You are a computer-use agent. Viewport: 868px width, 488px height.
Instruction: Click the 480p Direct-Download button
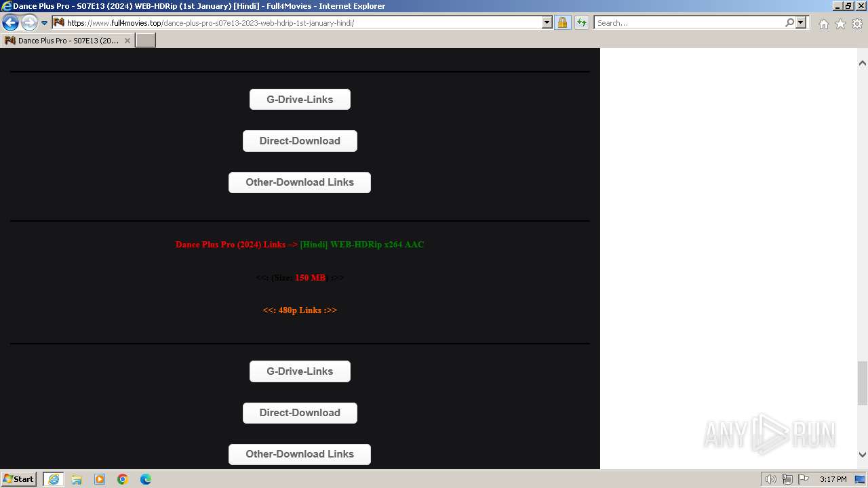300,413
